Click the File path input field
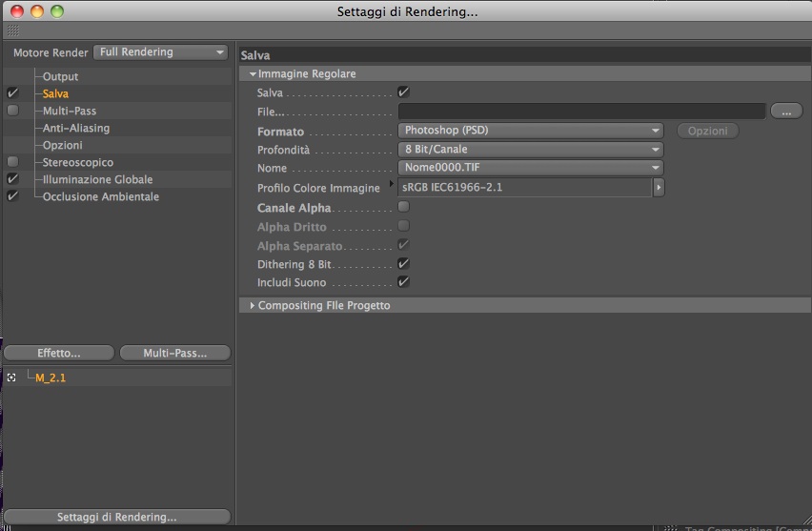The image size is (812, 531). [581, 111]
